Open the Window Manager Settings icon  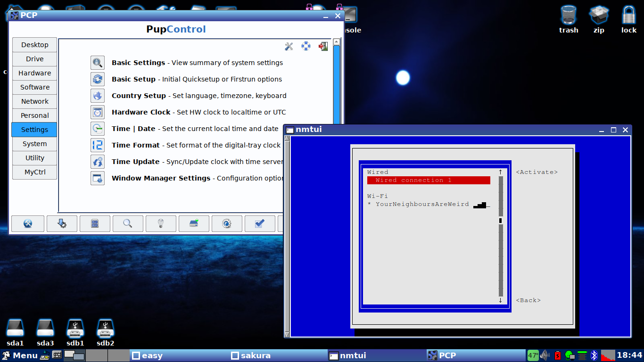97,178
